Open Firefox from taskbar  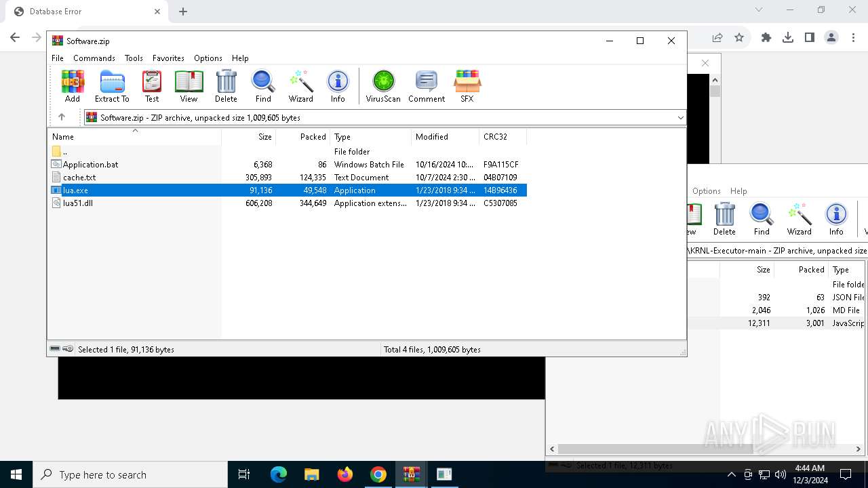[x=345, y=474]
